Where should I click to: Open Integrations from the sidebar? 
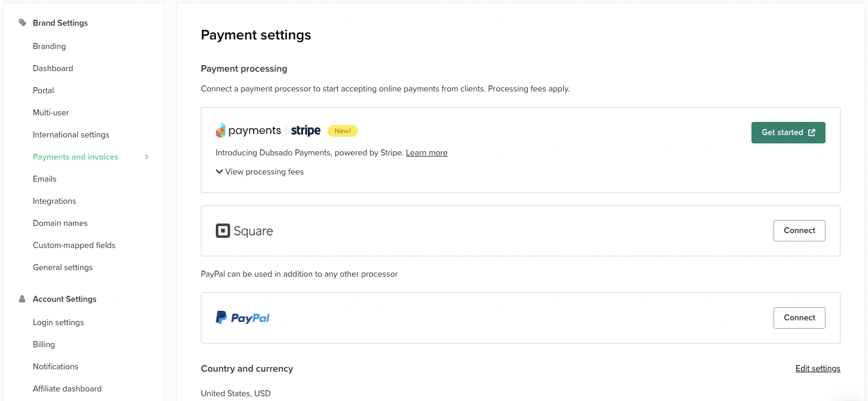tap(54, 201)
